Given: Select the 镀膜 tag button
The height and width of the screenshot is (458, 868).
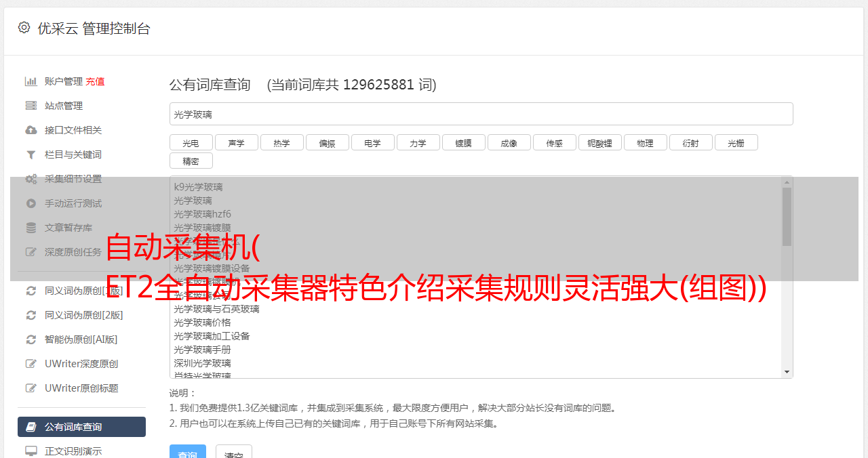Looking at the screenshot, I should pyautogui.click(x=464, y=143).
